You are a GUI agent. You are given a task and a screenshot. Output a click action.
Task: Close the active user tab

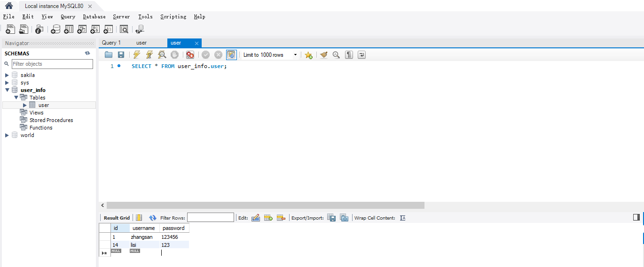click(196, 43)
